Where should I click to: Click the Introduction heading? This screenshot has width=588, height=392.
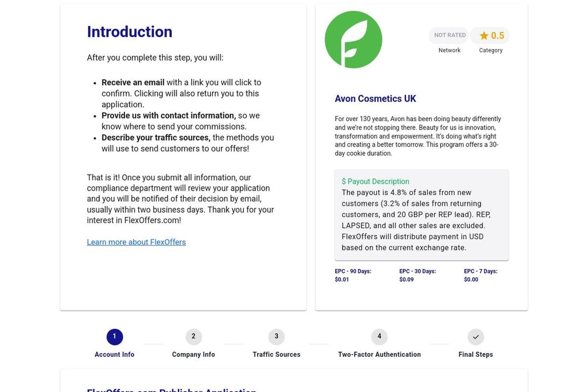pos(130,32)
